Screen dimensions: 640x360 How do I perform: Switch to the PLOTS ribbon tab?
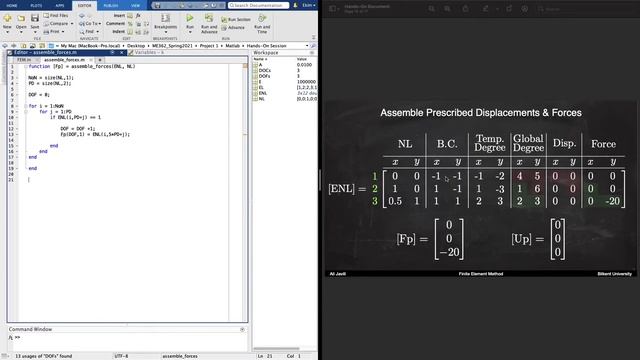tap(36, 5)
